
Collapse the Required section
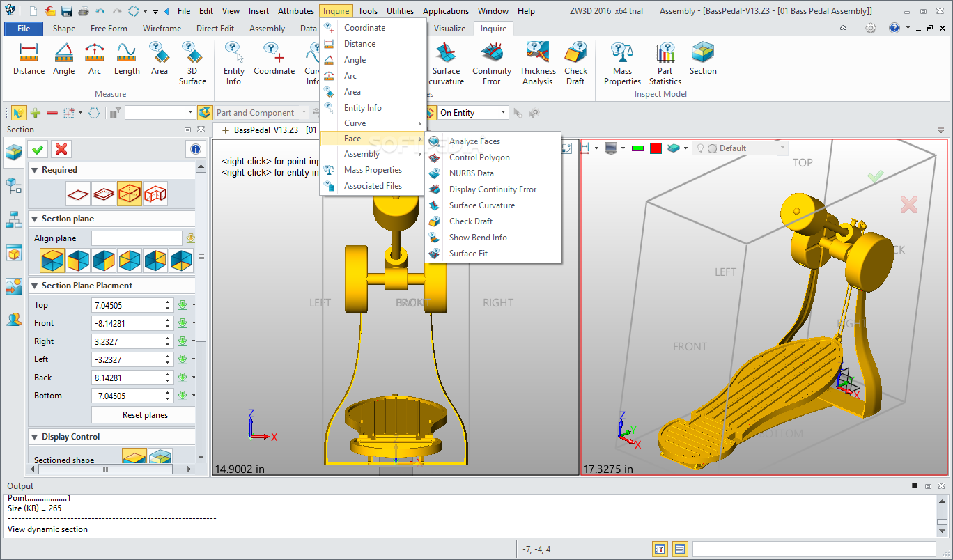[35, 170]
